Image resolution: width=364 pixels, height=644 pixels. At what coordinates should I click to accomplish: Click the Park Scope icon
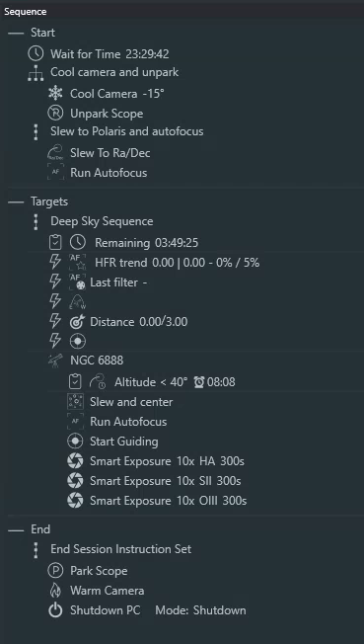55,571
